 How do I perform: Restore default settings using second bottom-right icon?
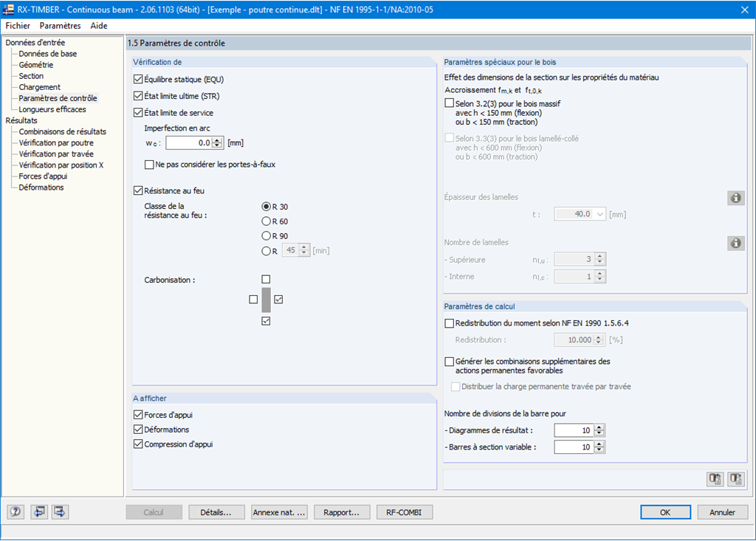[x=735, y=479]
